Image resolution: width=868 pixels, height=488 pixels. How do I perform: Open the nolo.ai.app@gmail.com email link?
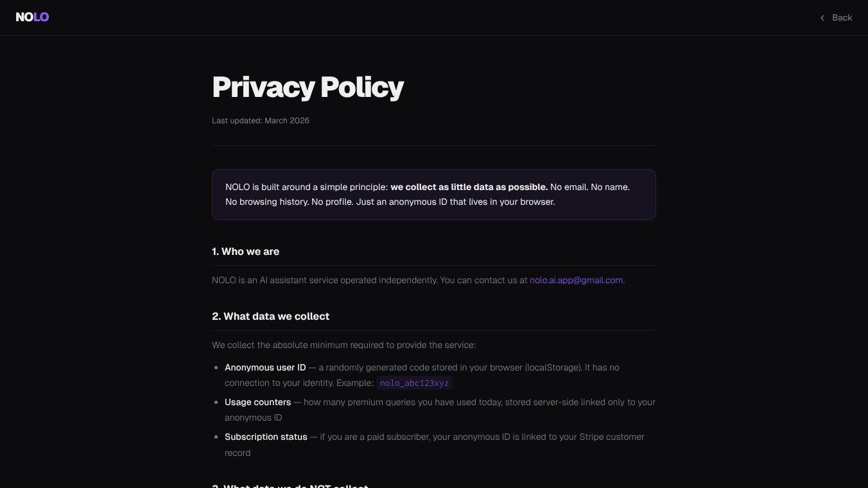click(x=576, y=280)
